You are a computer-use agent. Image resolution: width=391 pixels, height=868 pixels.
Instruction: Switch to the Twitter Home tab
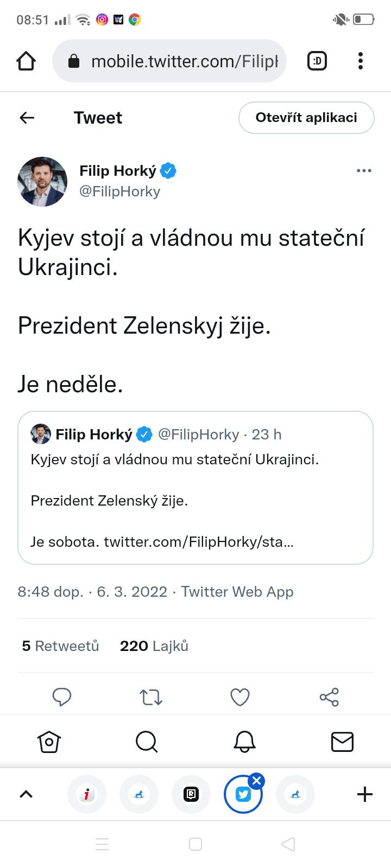(49, 742)
